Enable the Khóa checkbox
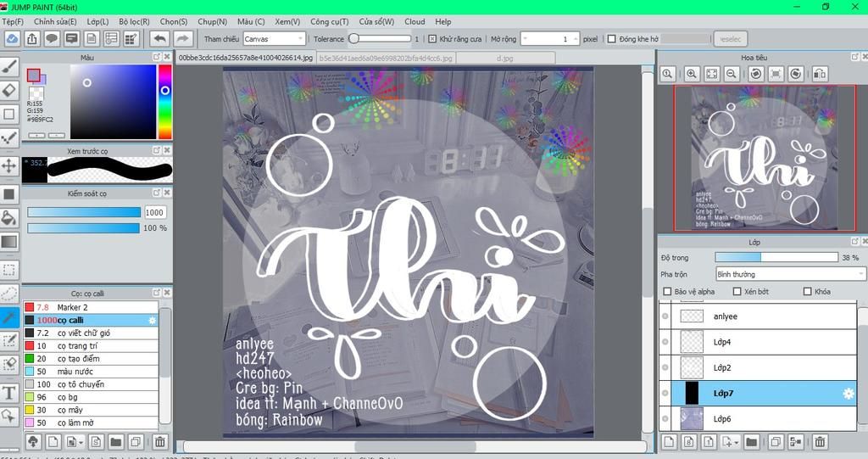 tap(807, 292)
